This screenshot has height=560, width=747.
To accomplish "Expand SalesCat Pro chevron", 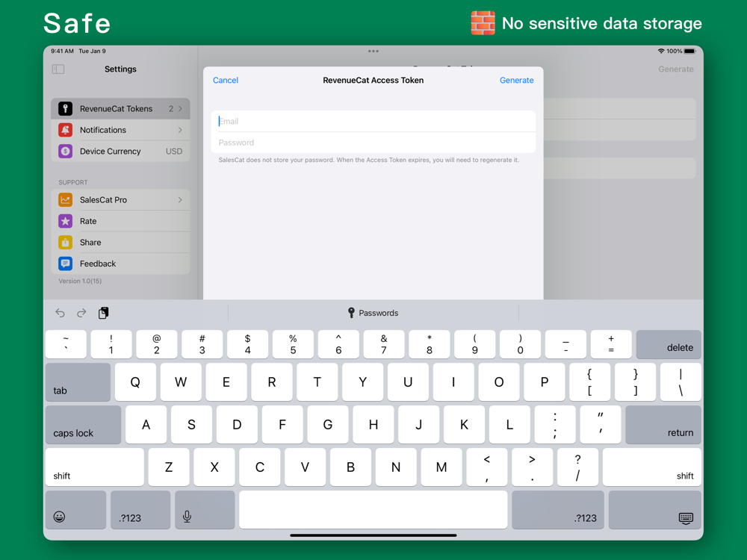I will point(181,200).
